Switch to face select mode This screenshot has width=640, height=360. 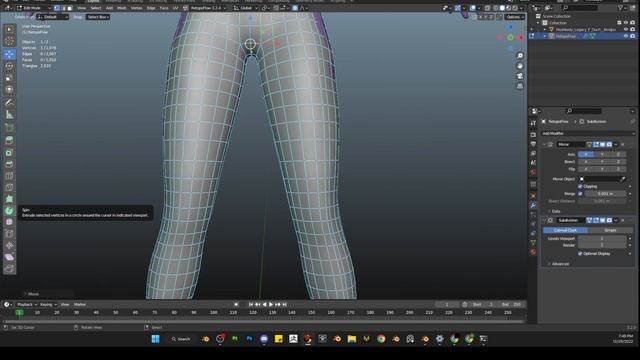[x=70, y=8]
